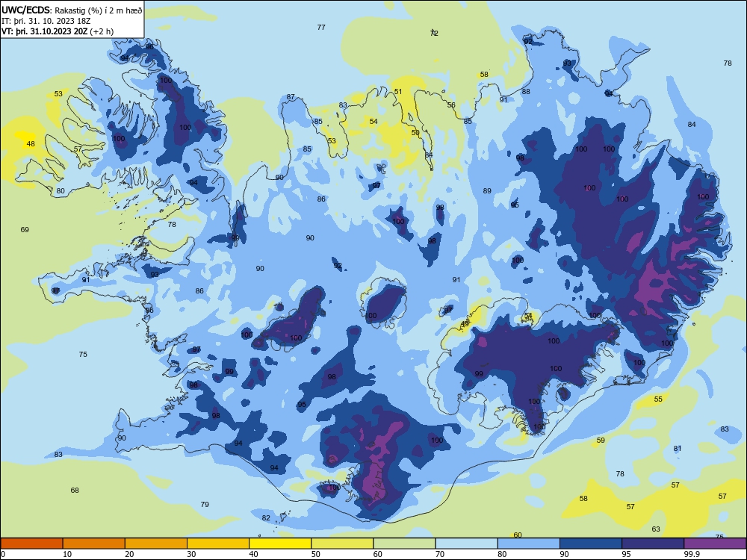The image size is (747, 560).
Task: Click the humidity value 88 in the northeast
Action: (526, 91)
